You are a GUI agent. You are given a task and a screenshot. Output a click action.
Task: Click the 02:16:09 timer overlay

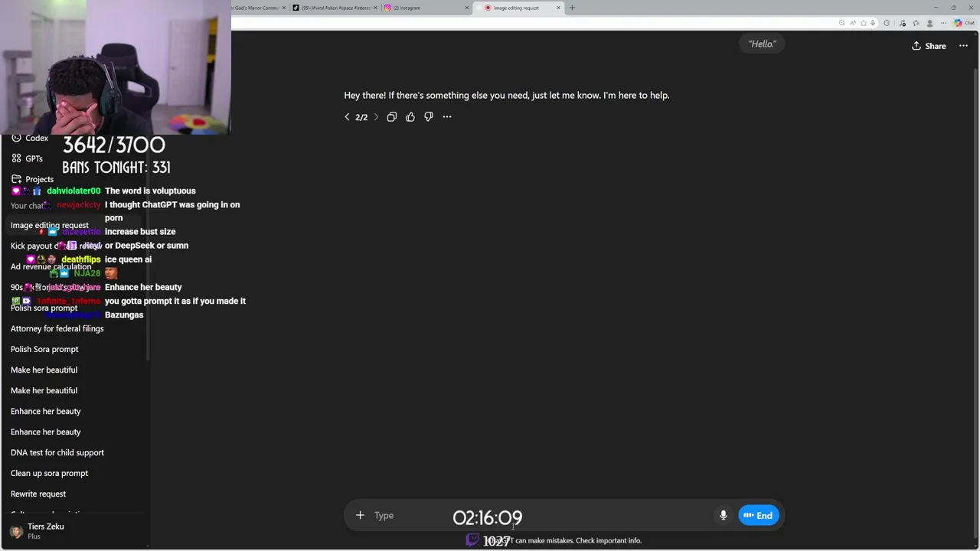point(488,518)
